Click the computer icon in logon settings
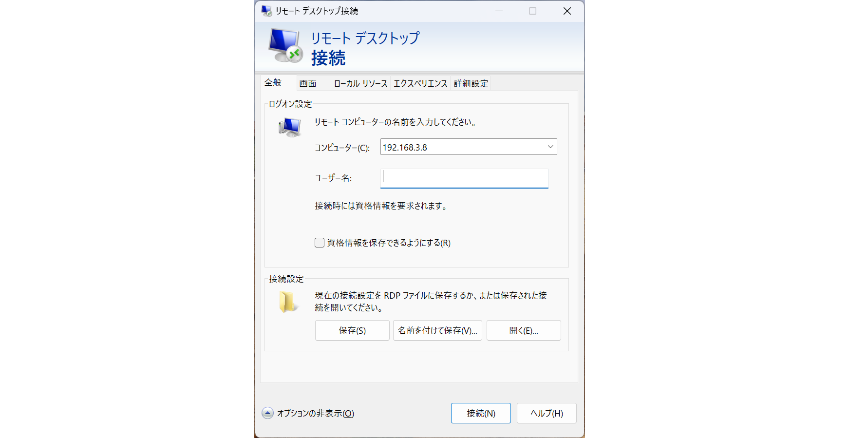Screen dimensions: 868x438 click(290, 128)
